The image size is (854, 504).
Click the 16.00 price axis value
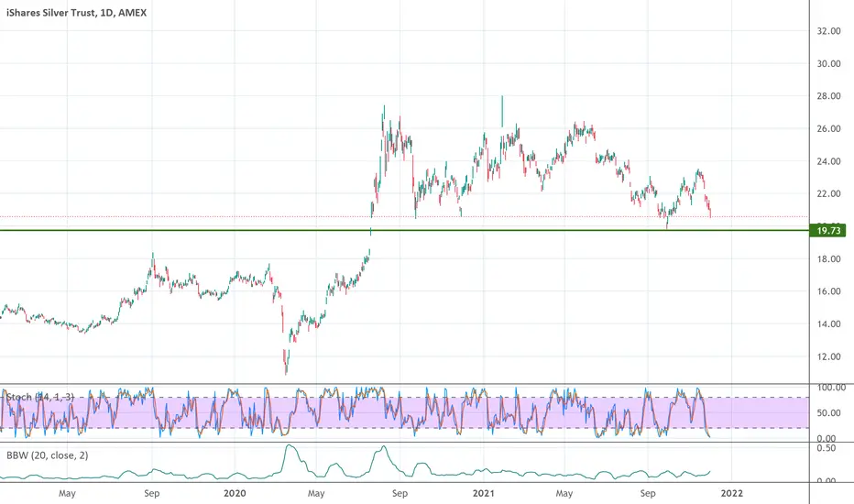pos(828,291)
